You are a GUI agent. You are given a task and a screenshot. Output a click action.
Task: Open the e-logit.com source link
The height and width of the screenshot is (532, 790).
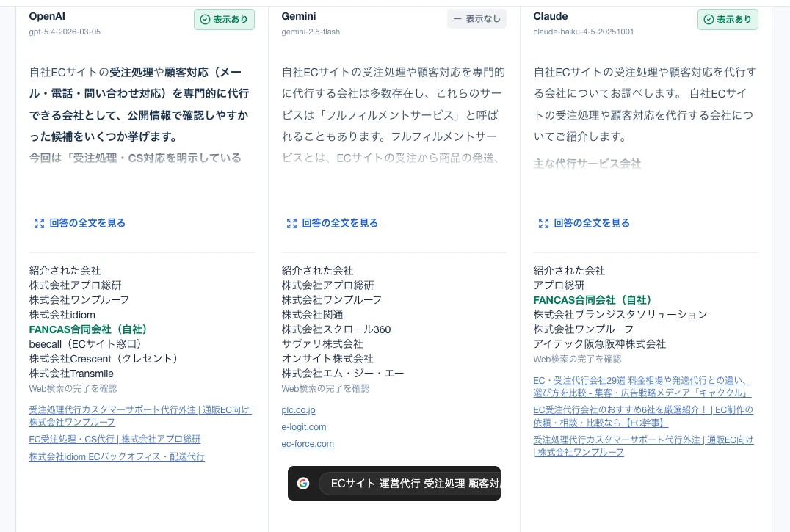(x=304, y=427)
